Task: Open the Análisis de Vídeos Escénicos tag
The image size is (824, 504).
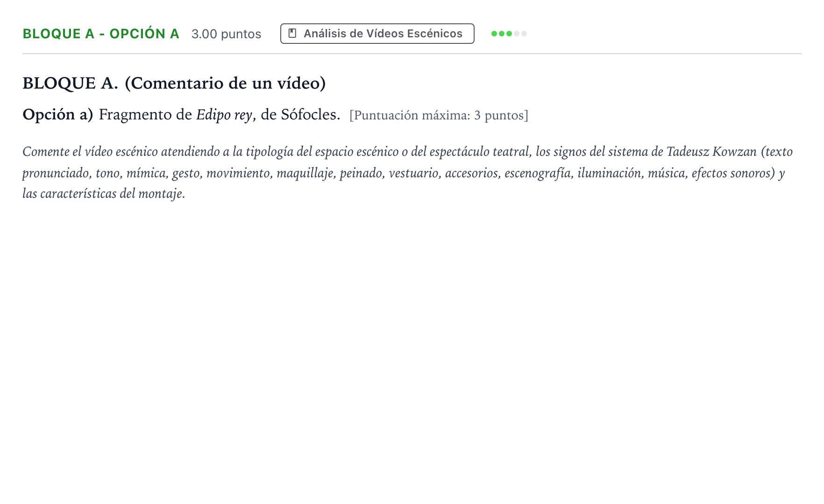Action: 377,34
